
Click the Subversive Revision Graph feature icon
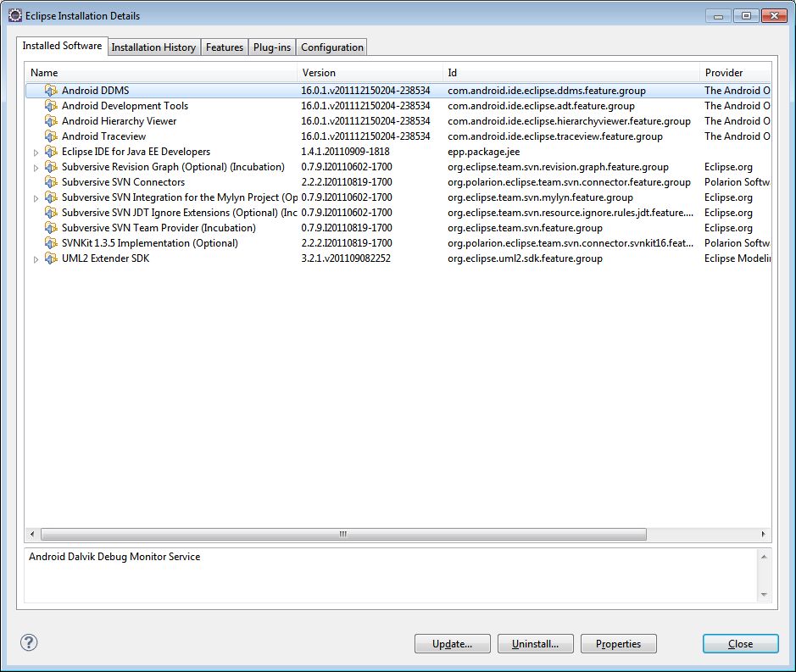click(x=51, y=166)
